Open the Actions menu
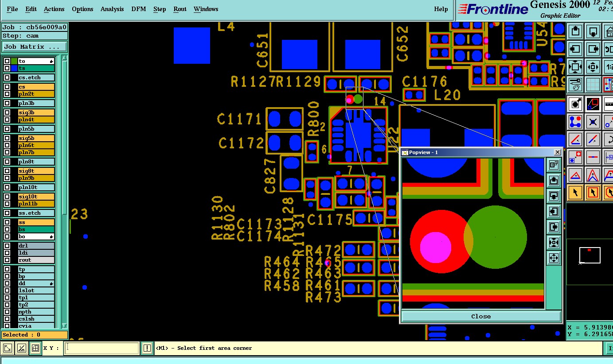Image resolution: width=613 pixels, height=364 pixels. coord(54,9)
